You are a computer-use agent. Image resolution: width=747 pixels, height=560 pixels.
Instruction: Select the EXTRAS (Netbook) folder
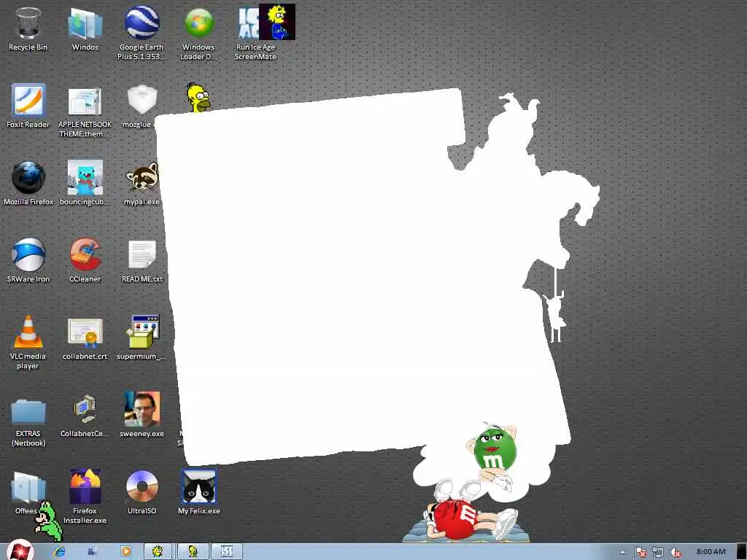(x=28, y=411)
